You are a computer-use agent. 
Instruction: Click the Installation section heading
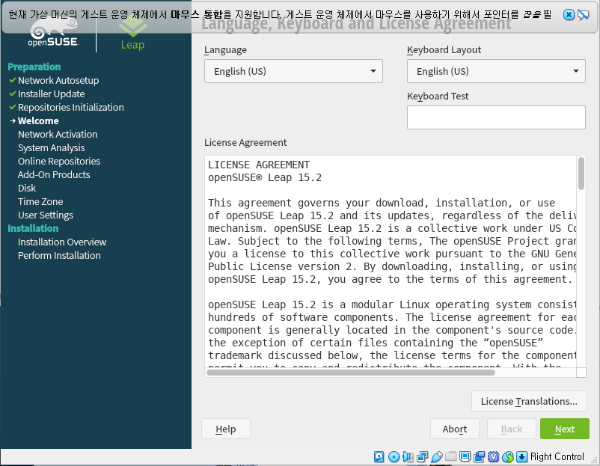(33, 228)
